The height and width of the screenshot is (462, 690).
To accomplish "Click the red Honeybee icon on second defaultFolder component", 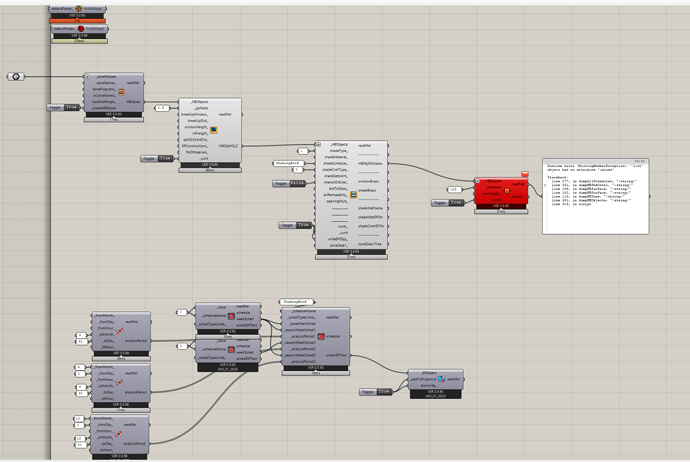I will (x=81, y=29).
